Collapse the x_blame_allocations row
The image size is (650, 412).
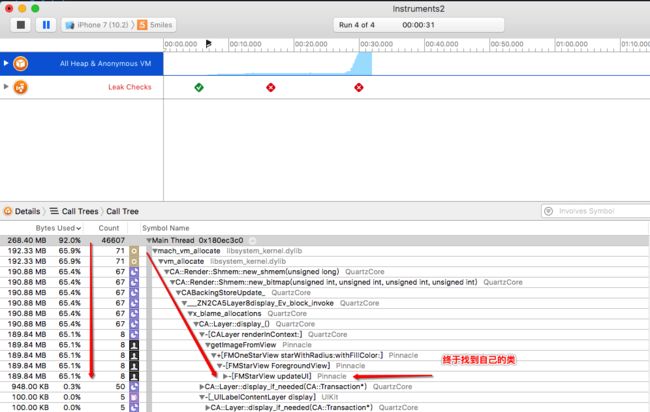pyautogui.click(x=190, y=314)
